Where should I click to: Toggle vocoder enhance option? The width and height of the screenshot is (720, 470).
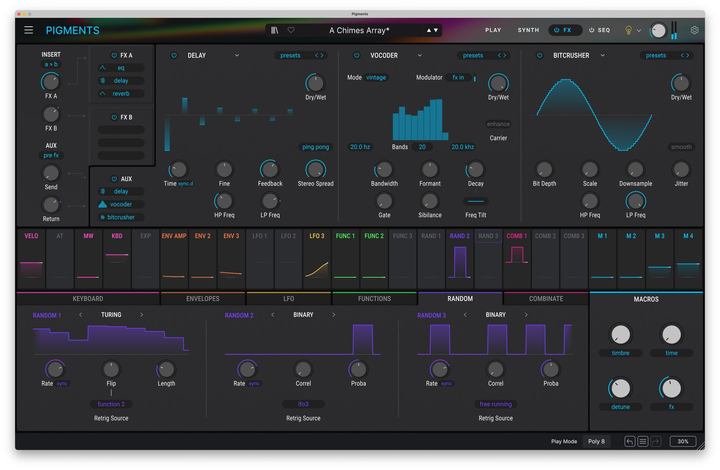pos(498,124)
